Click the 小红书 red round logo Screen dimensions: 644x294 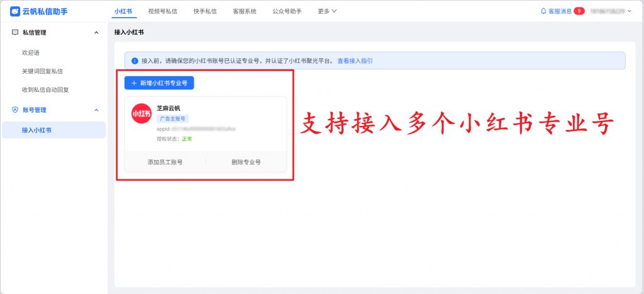(142, 113)
